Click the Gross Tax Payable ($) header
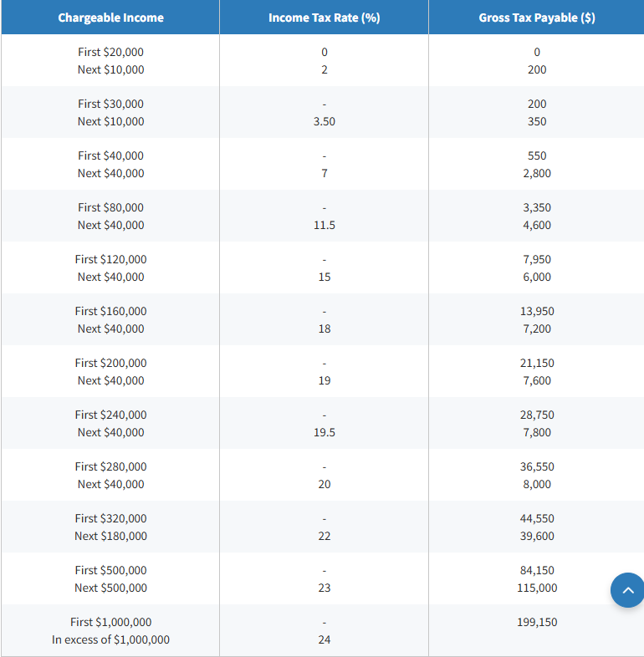The image size is (644, 657). [x=537, y=18]
